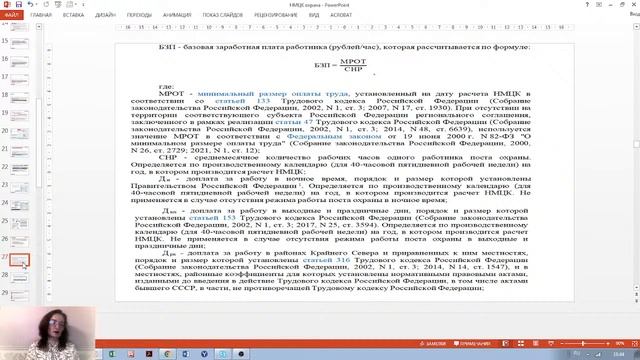640x360 pixels.
Task: Select slide 28 thumbnail
Action: (x=19, y=278)
